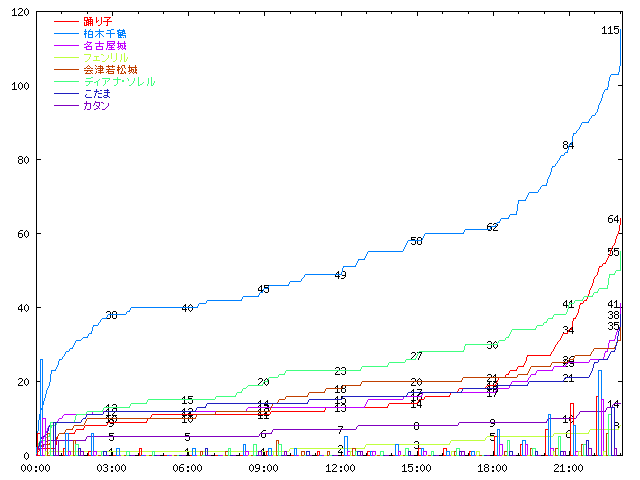Click the こだま legend label
640x480 pixels.
(x=97, y=93)
